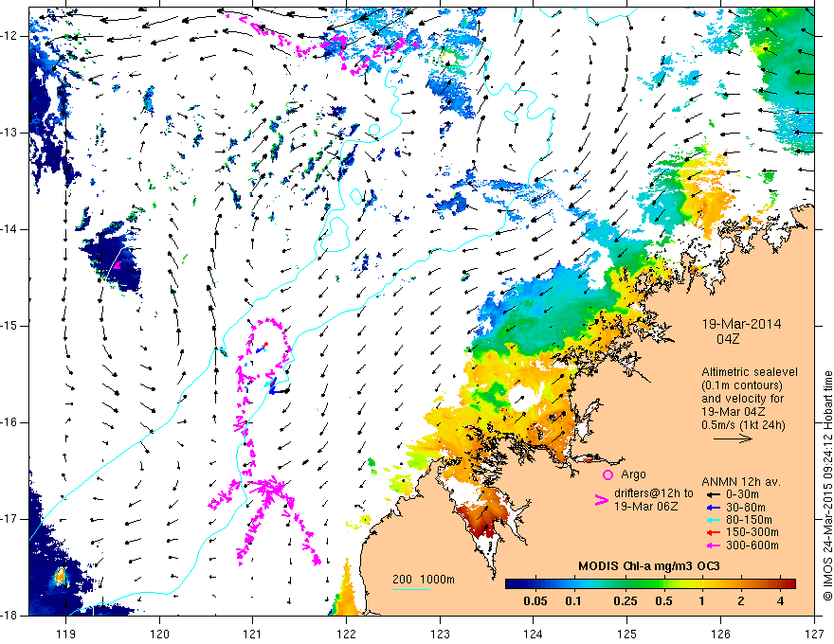Click the '123' longitude axis label
The height and width of the screenshot is (644, 834).
(x=440, y=634)
